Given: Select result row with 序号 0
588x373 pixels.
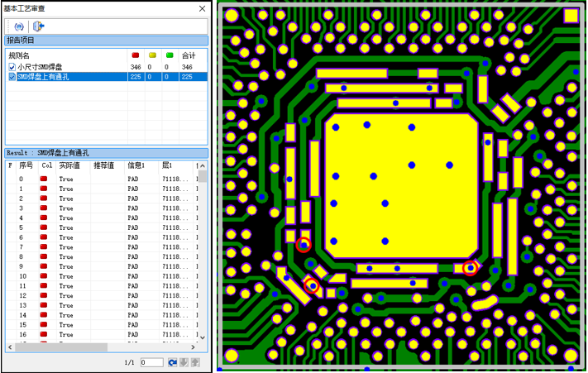Looking at the screenshot, I should 102,179.
